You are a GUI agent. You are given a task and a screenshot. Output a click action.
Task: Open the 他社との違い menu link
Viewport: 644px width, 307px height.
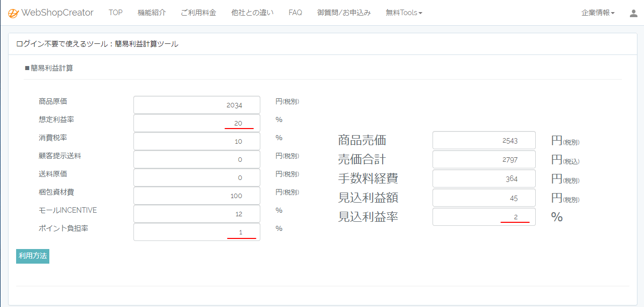pyautogui.click(x=252, y=13)
